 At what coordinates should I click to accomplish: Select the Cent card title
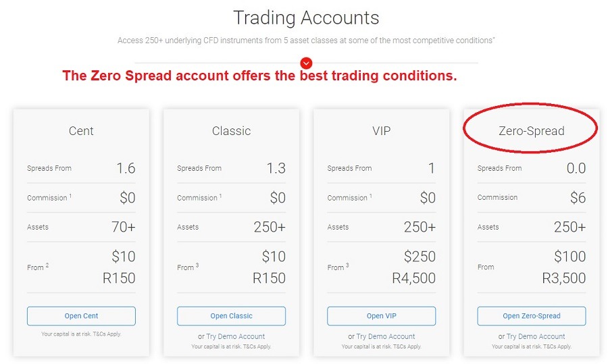[81, 131]
